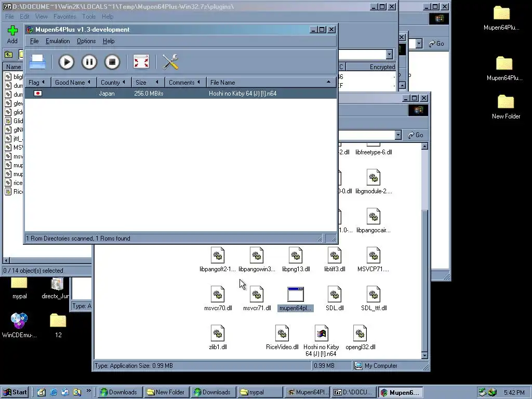
Task: Expand quick launch chevron on taskbar
Action: [88, 391]
